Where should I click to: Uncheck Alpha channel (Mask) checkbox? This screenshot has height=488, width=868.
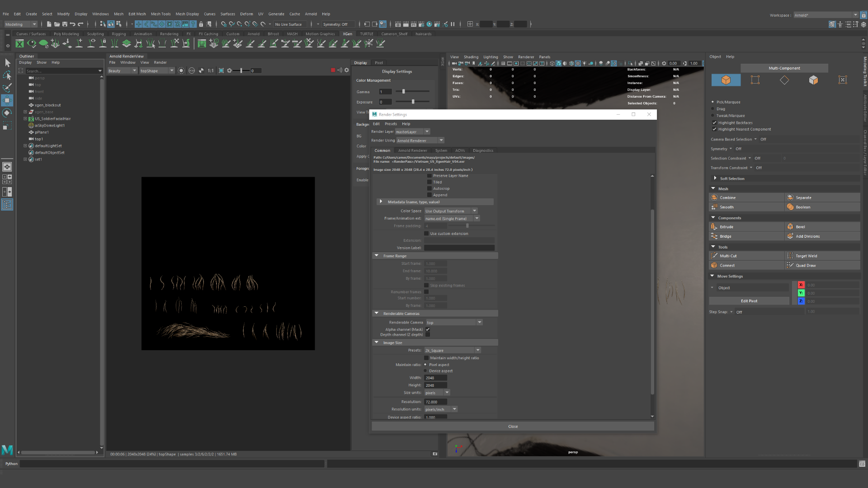(x=428, y=329)
